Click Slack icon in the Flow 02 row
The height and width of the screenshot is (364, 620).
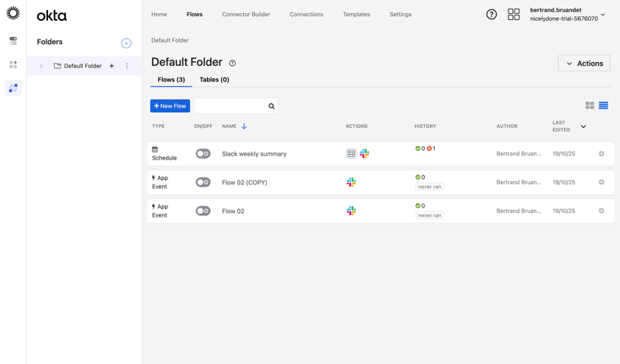pos(351,211)
